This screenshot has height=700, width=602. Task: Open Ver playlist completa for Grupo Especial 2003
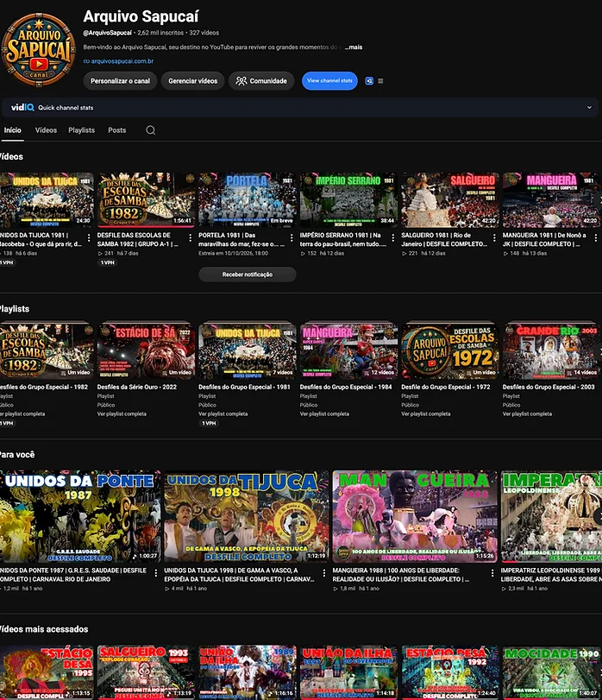(527, 413)
